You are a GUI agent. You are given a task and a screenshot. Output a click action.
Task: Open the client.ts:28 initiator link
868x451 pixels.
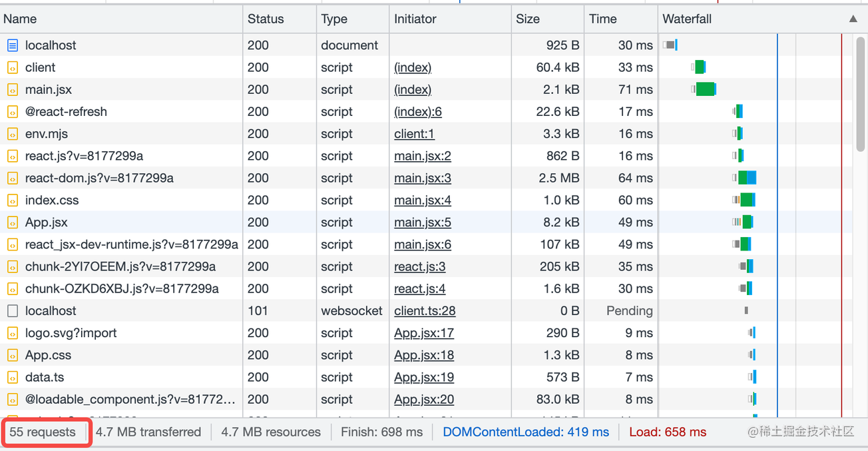[425, 310]
